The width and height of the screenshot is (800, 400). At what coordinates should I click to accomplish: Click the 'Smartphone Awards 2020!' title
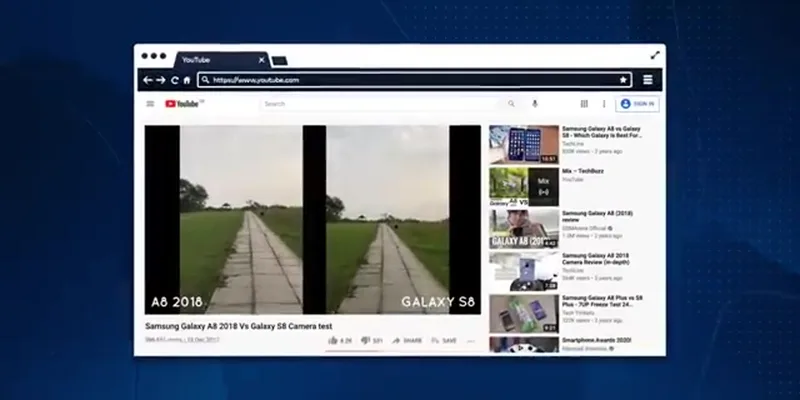click(596, 340)
